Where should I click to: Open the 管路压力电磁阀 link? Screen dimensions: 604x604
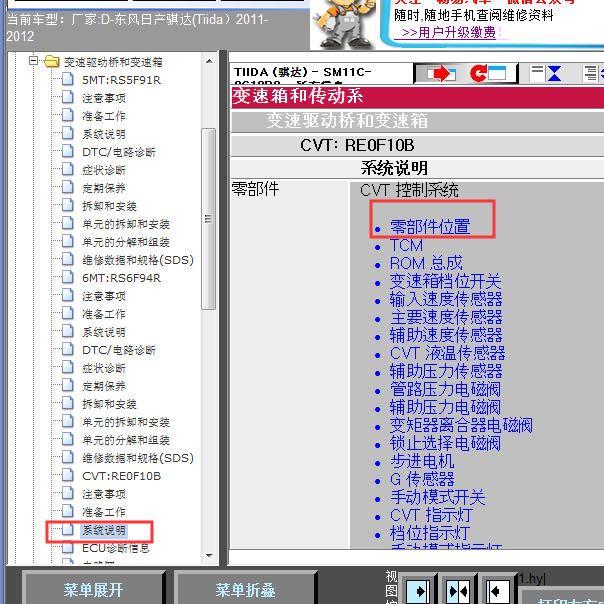coord(445,389)
